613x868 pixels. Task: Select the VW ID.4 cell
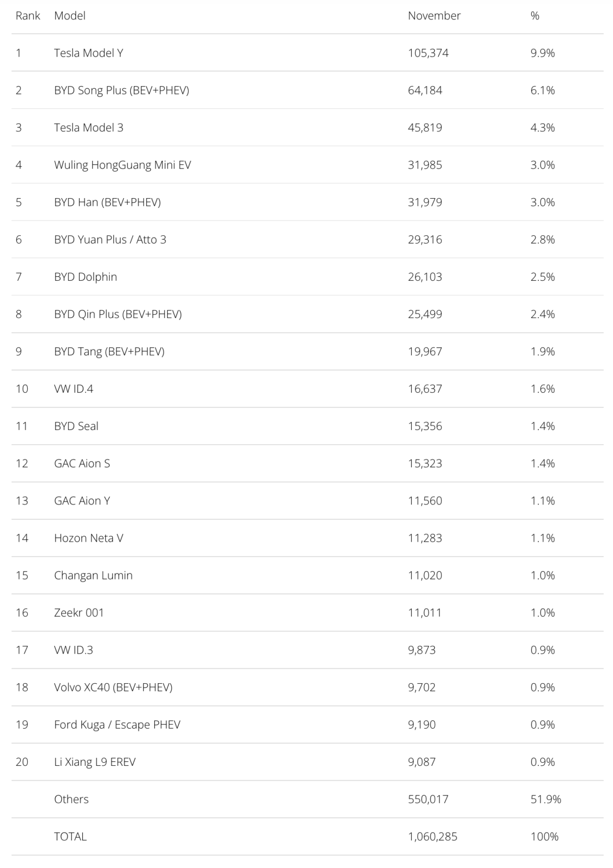point(74,389)
